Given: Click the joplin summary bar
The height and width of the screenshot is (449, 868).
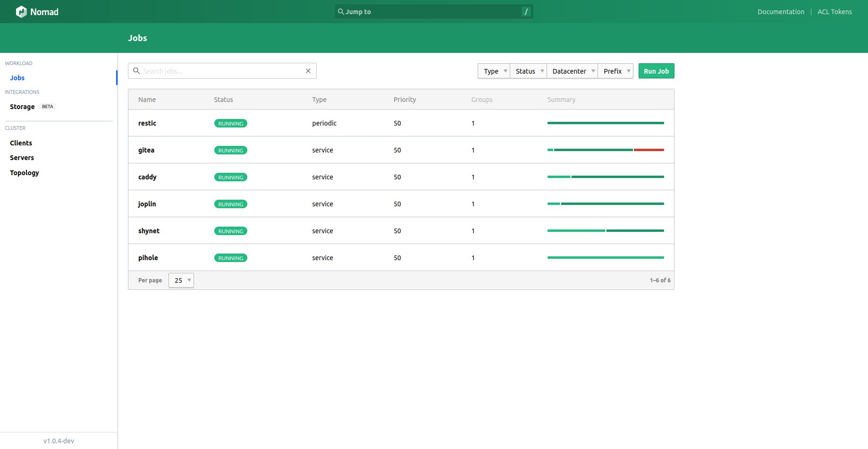Looking at the screenshot, I should pyautogui.click(x=606, y=203).
